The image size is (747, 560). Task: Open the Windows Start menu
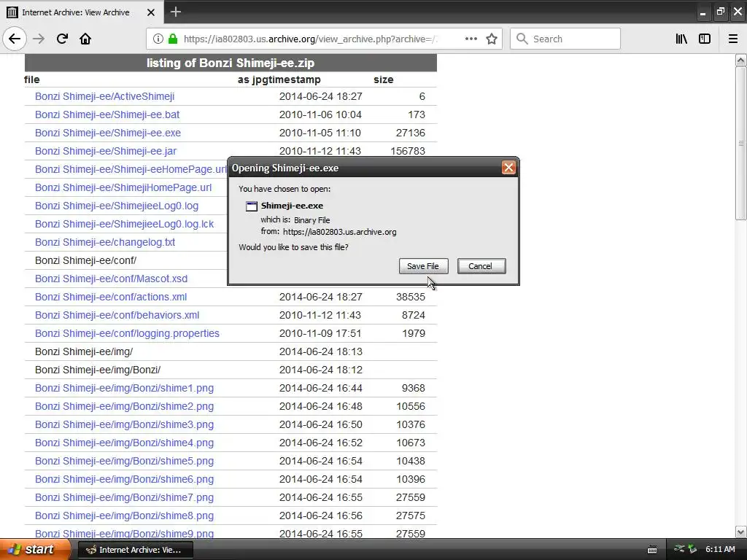tap(35, 550)
